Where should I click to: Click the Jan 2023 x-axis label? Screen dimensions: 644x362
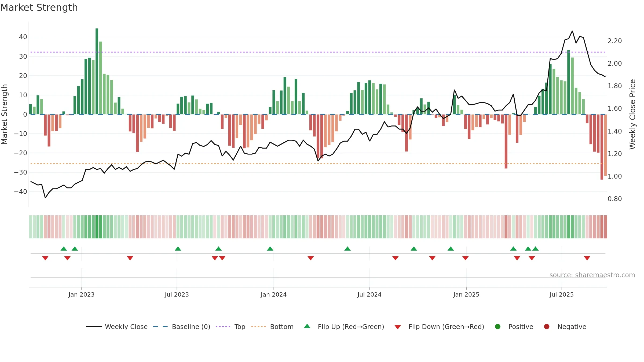click(x=82, y=294)
